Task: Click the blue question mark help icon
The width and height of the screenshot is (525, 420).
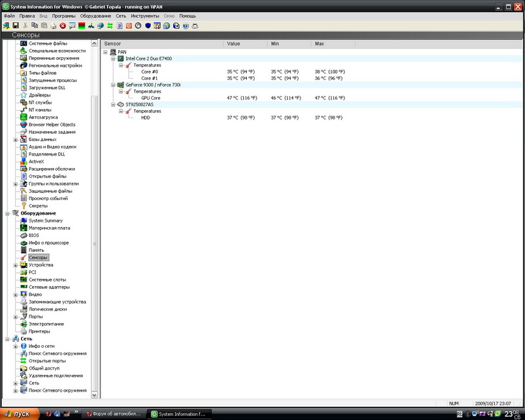Action: coord(186,26)
